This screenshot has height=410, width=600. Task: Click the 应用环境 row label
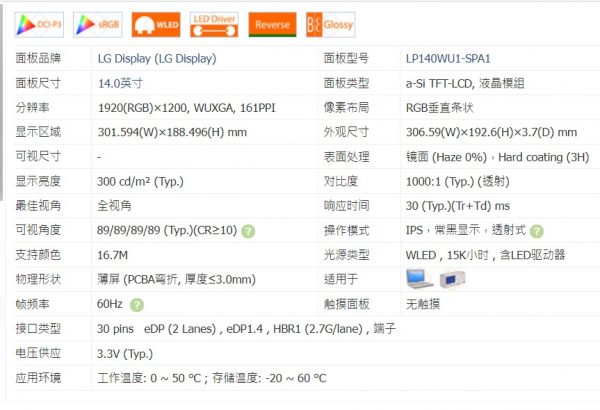pyautogui.click(x=38, y=378)
